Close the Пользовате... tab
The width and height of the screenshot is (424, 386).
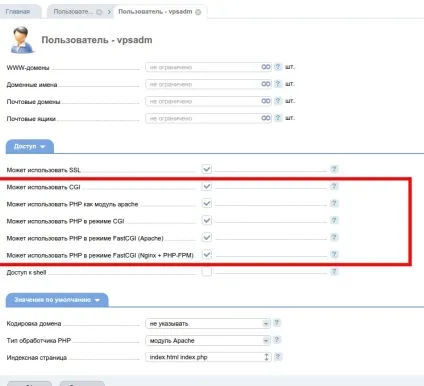(99, 12)
